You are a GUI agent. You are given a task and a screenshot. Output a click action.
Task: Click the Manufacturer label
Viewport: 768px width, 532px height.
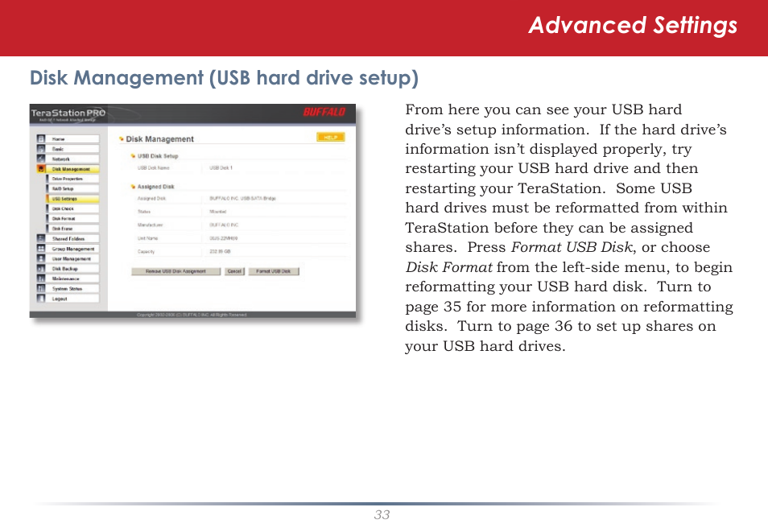point(151,225)
